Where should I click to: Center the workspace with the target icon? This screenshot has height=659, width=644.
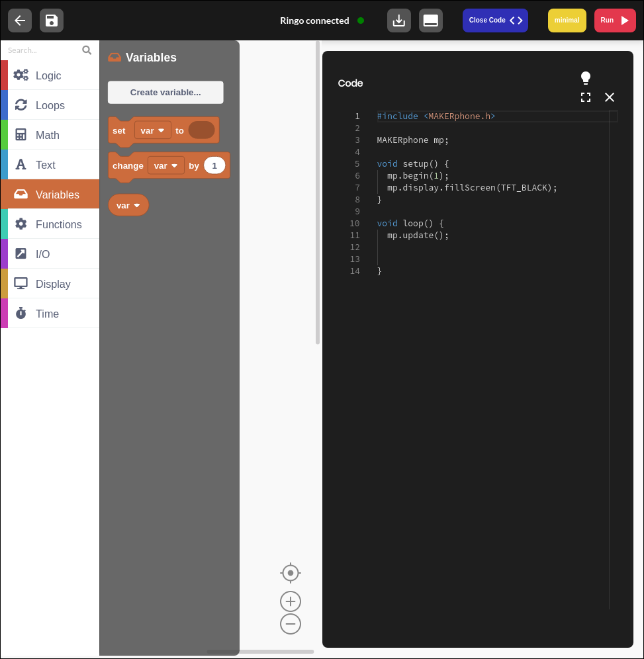tap(291, 573)
